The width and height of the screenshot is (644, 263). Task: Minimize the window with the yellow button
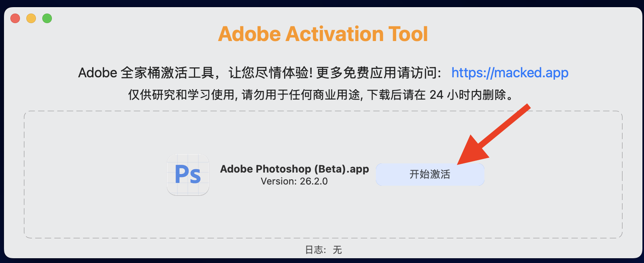[x=31, y=18]
